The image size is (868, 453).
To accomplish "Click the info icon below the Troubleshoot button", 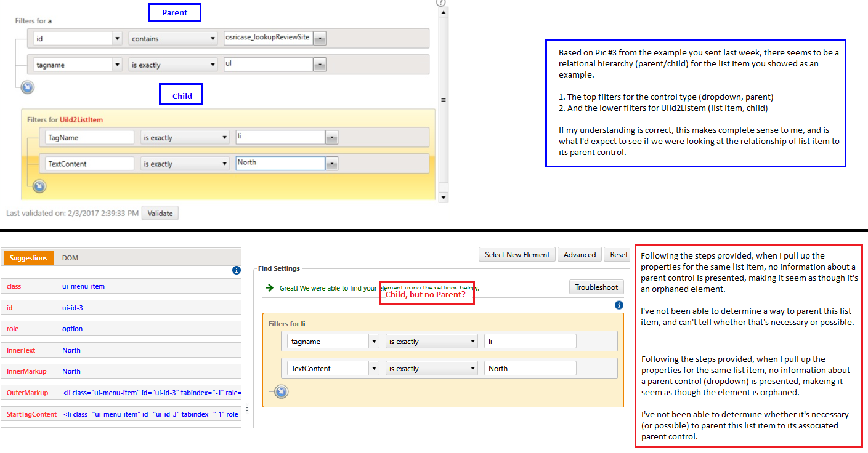I will pyautogui.click(x=619, y=305).
